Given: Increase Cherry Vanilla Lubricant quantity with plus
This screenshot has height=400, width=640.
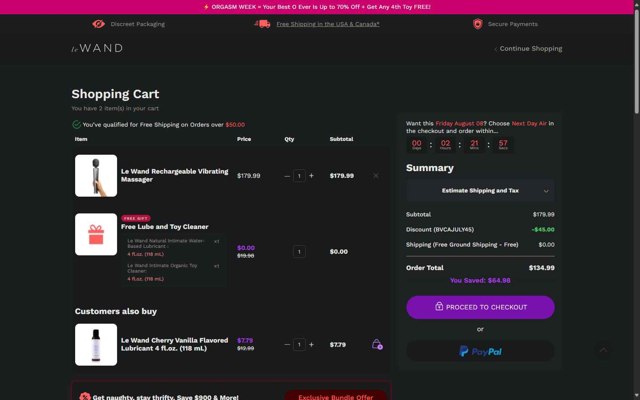Looking at the screenshot, I should click(311, 344).
